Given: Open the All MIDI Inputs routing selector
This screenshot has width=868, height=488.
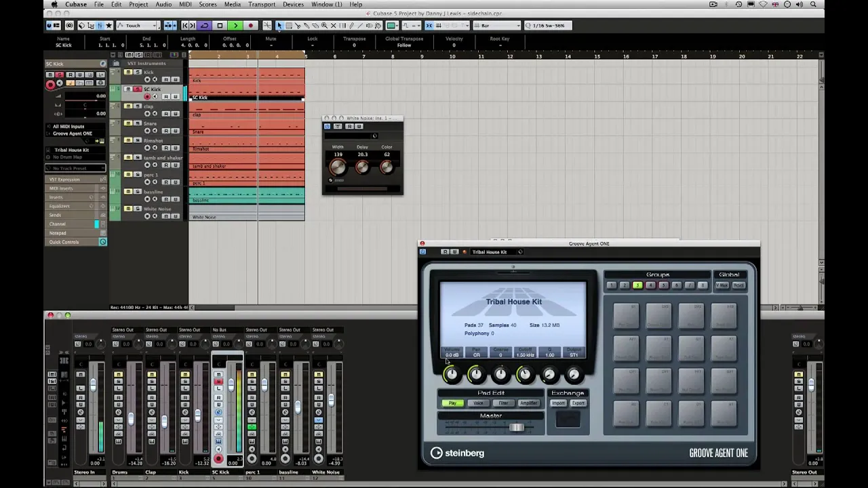Looking at the screenshot, I should tap(75, 126).
